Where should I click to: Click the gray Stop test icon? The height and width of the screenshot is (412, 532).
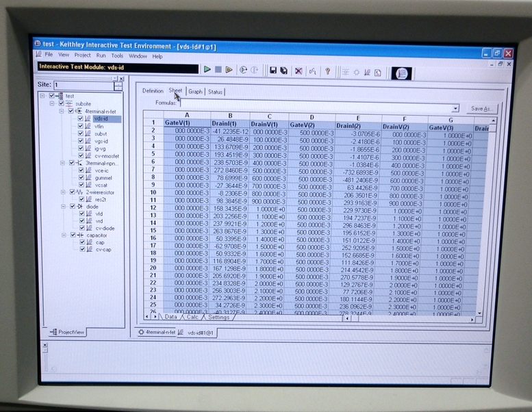point(218,70)
